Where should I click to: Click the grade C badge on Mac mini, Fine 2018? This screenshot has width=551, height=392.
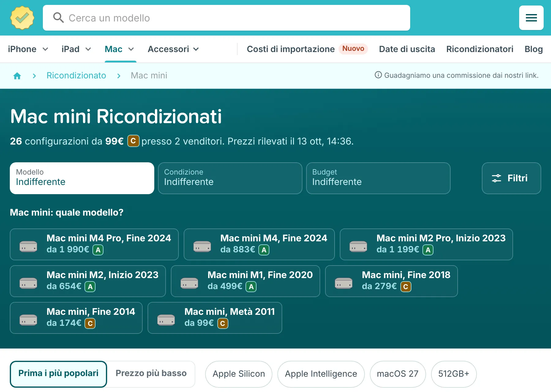click(406, 287)
